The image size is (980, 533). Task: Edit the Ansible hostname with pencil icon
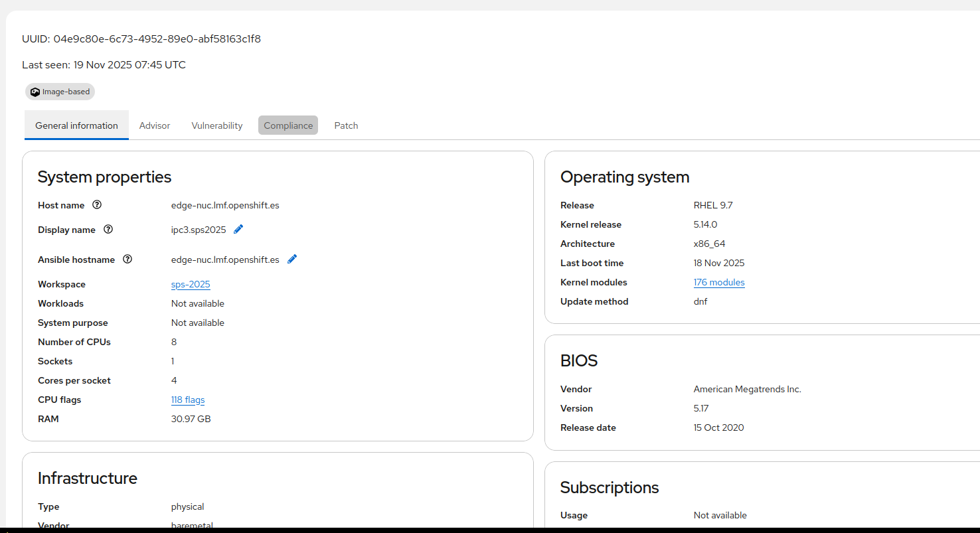pyautogui.click(x=292, y=260)
